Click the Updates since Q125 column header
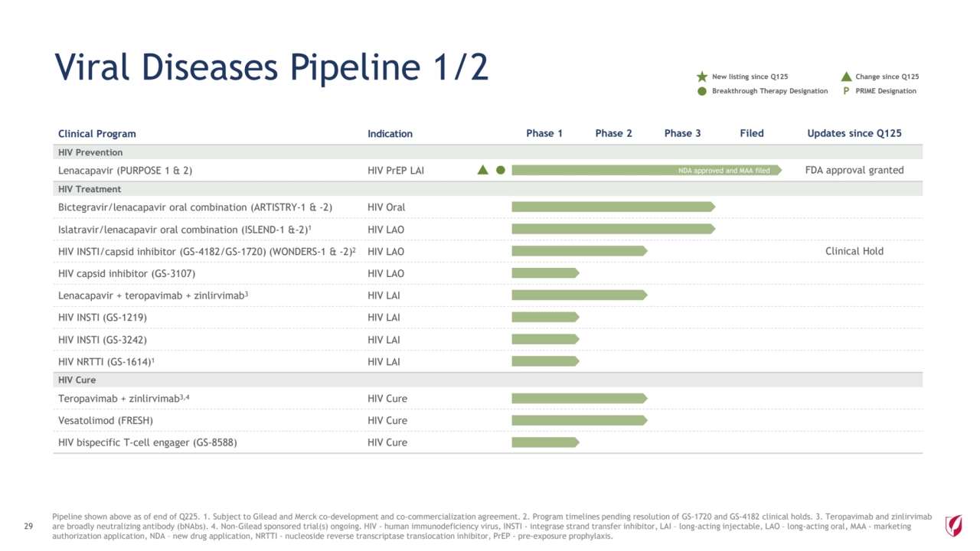 click(x=854, y=133)
